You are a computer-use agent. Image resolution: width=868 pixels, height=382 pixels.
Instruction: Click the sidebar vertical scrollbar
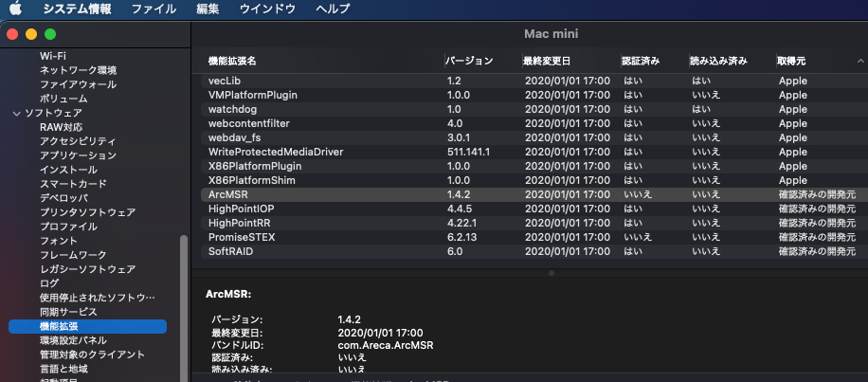point(184,308)
